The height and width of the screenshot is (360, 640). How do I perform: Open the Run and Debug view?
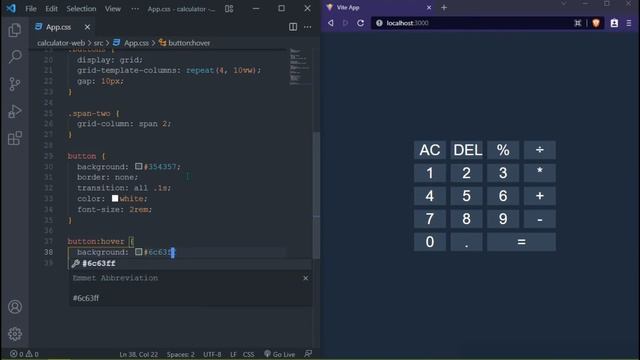point(15,111)
